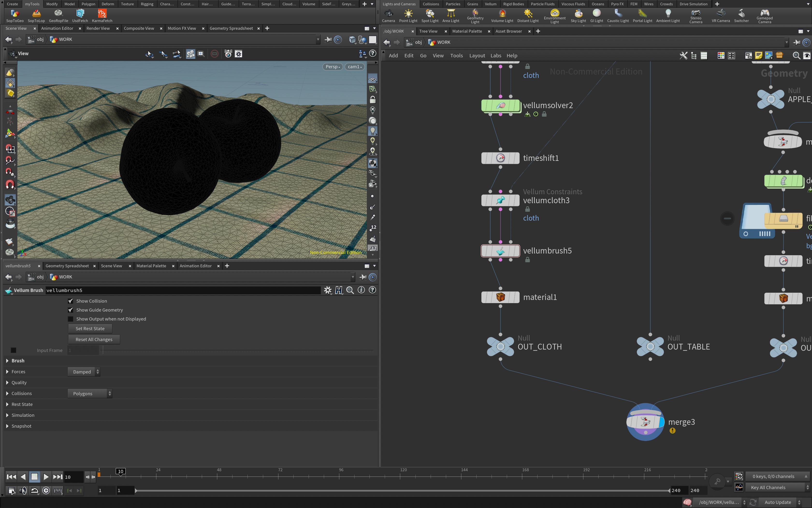The width and height of the screenshot is (812, 508).
Task: Select the timeshift1 node
Action: click(x=500, y=158)
